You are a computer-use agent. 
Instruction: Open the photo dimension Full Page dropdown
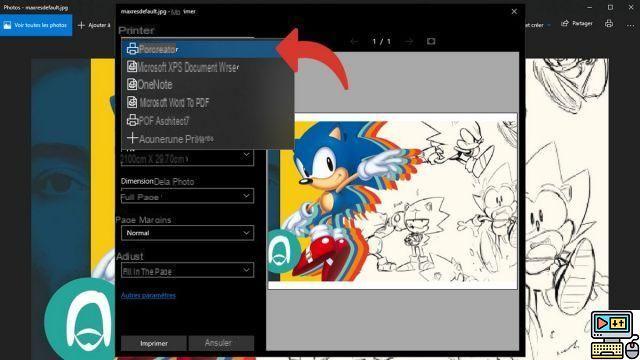187,196
